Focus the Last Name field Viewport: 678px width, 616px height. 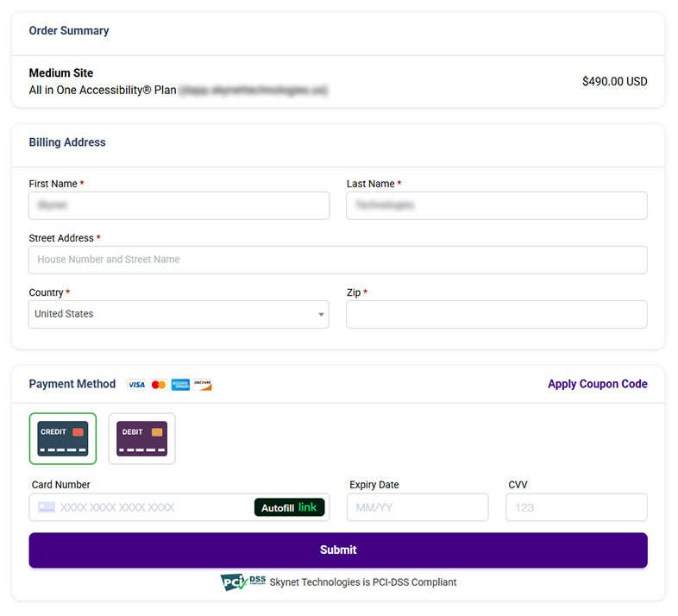pos(496,205)
